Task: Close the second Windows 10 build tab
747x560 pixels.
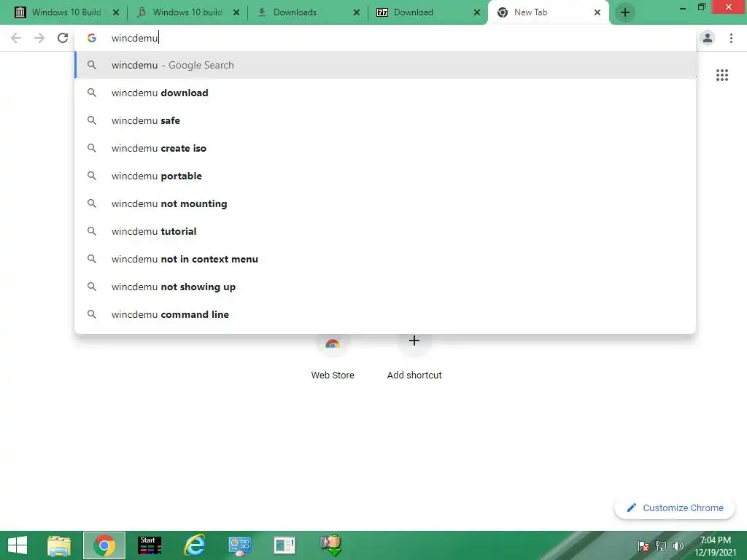Action: 236,13
